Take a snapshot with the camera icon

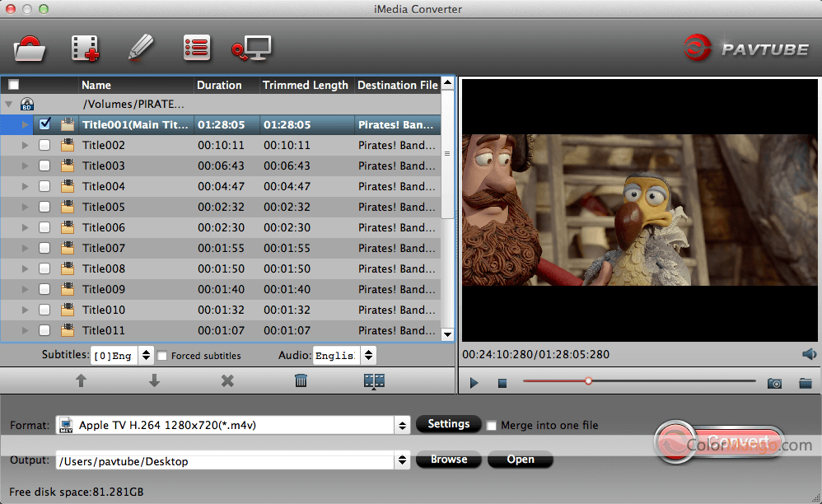[774, 384]
